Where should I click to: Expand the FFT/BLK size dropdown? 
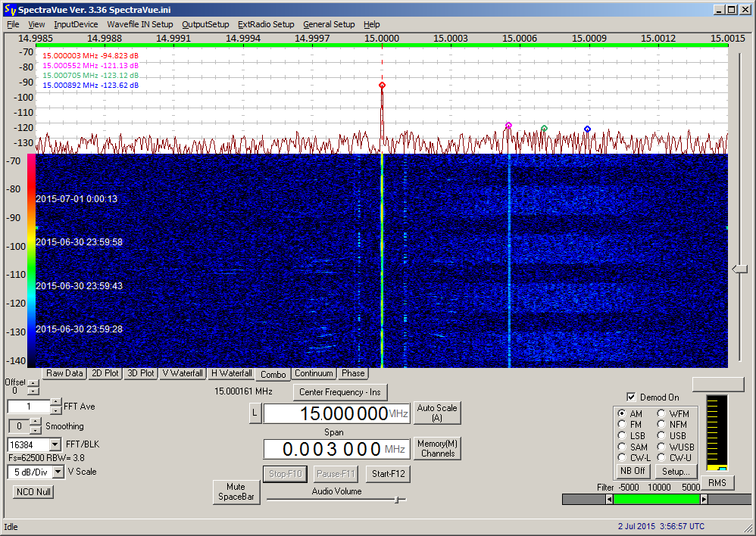click(55, 444)
